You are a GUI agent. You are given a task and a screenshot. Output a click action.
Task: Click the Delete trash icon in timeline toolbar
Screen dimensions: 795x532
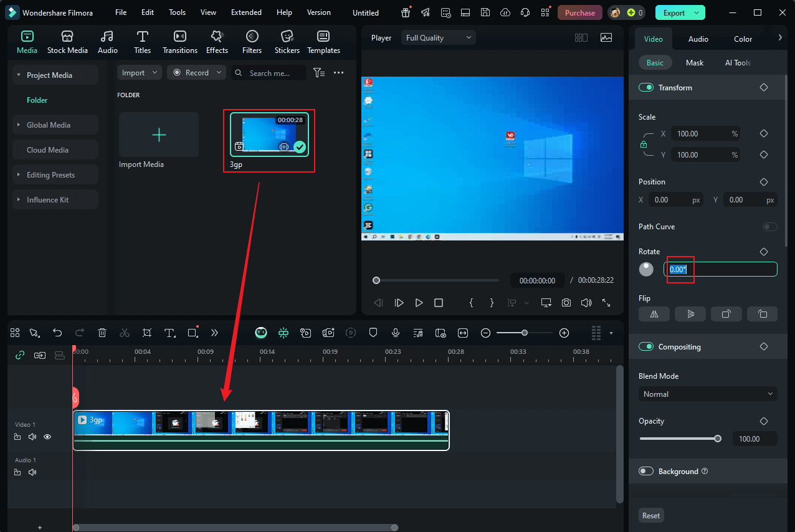click(103, 333)
